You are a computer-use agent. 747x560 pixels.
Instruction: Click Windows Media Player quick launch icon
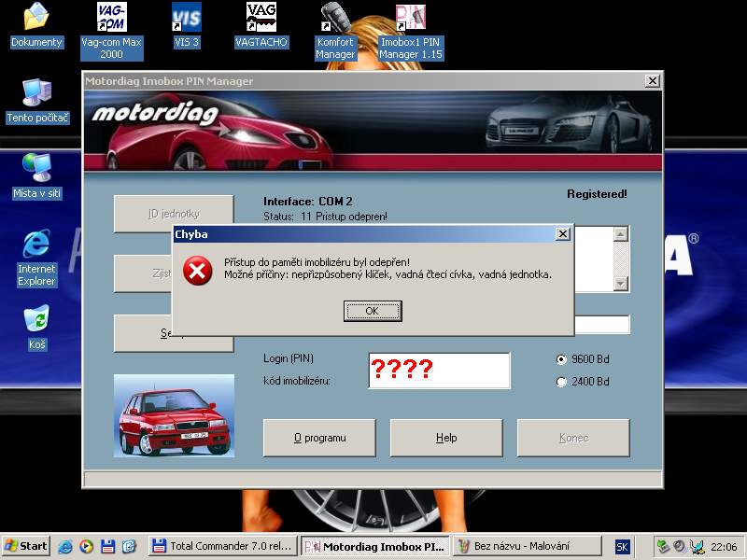tap(86, 546)
